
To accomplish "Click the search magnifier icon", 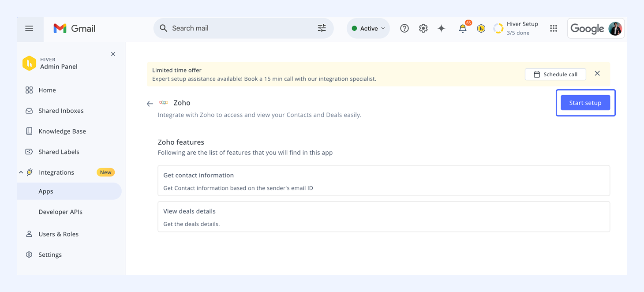I will click(163, 28).
